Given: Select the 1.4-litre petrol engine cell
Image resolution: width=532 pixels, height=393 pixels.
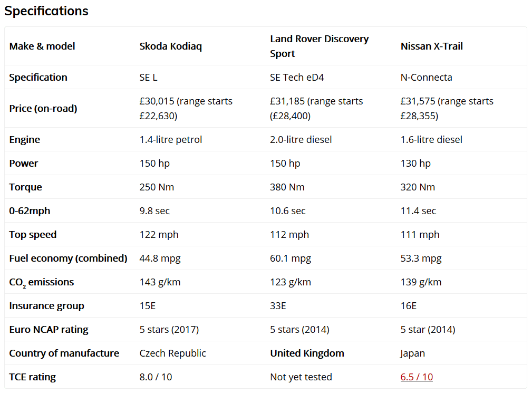Looking at the screenshot, I should pos(171,140).
